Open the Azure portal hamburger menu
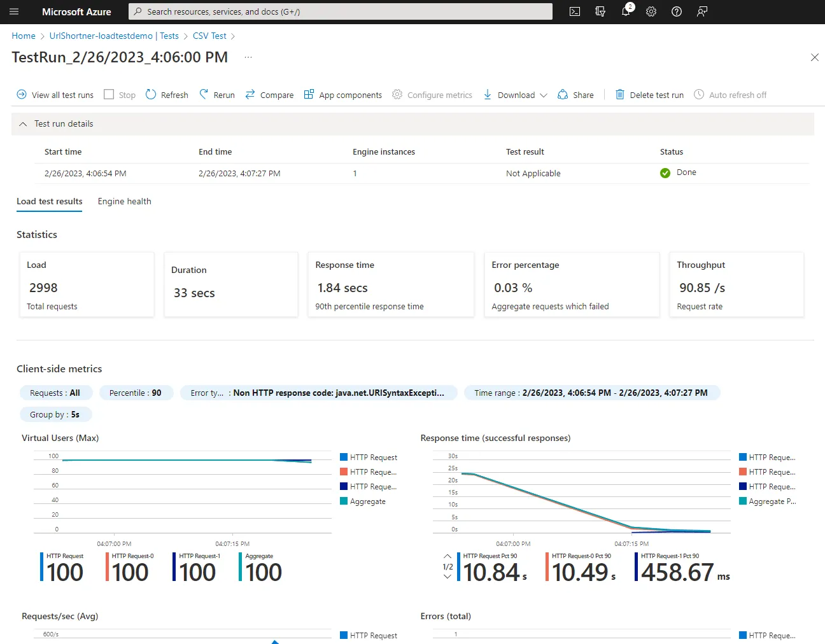 pyautogui.click(x=14, y=11)
